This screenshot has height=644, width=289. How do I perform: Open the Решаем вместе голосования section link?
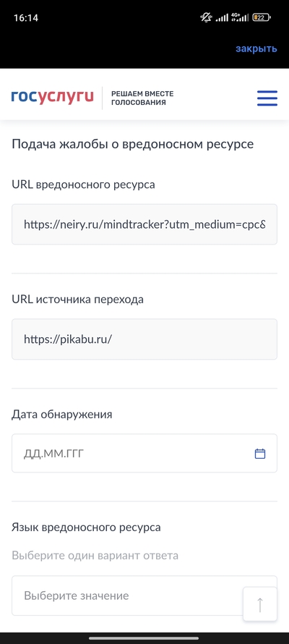[142, 98]
